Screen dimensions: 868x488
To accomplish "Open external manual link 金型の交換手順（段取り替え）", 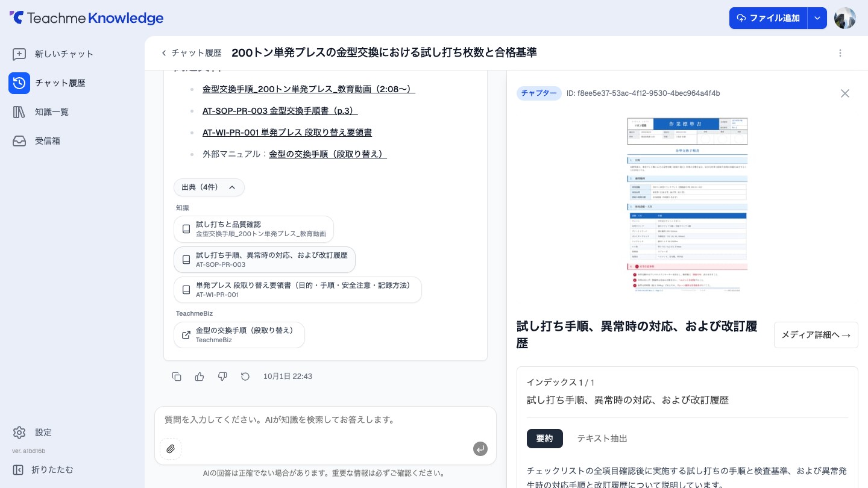I will pos(328,154).
